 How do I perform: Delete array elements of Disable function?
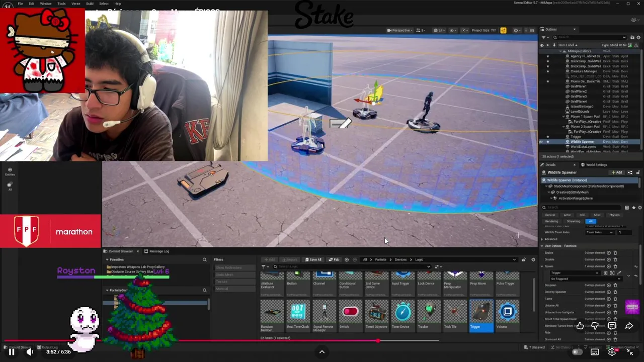(x=615, y=259)
